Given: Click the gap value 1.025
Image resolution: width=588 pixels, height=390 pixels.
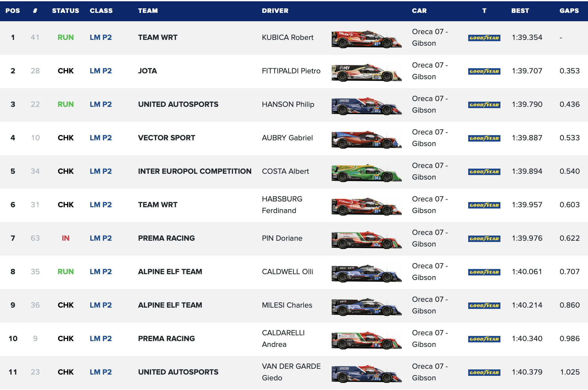Looking at the screenshot, I should click(570, 372).
